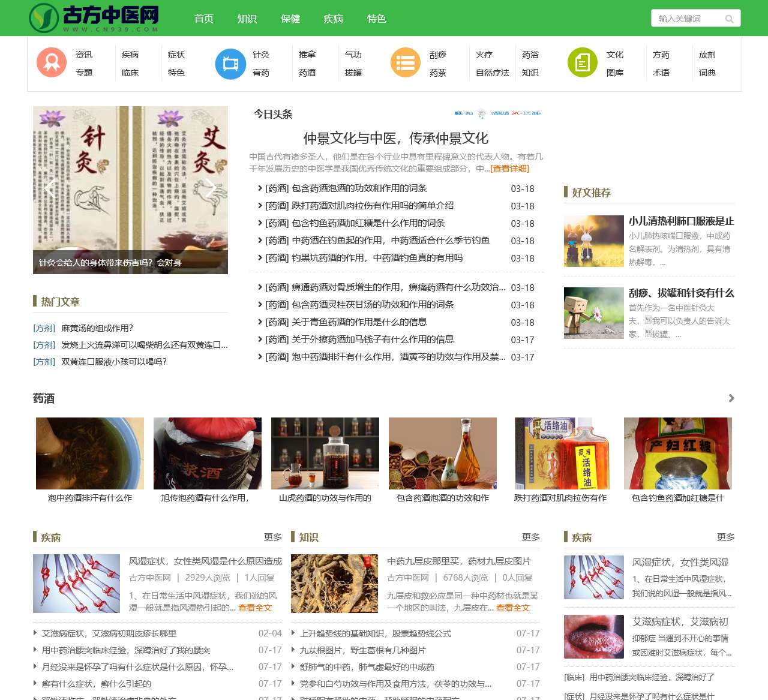Open the 中药九层皮 herb root thumbnail
The width and height of the screenshot is (768, 700).
point(335,584)
